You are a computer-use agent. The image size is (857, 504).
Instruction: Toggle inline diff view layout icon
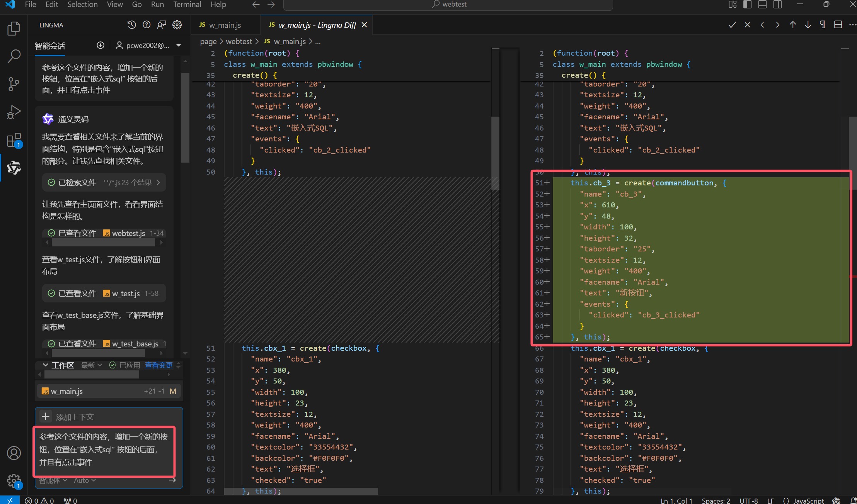coord(838,25)
